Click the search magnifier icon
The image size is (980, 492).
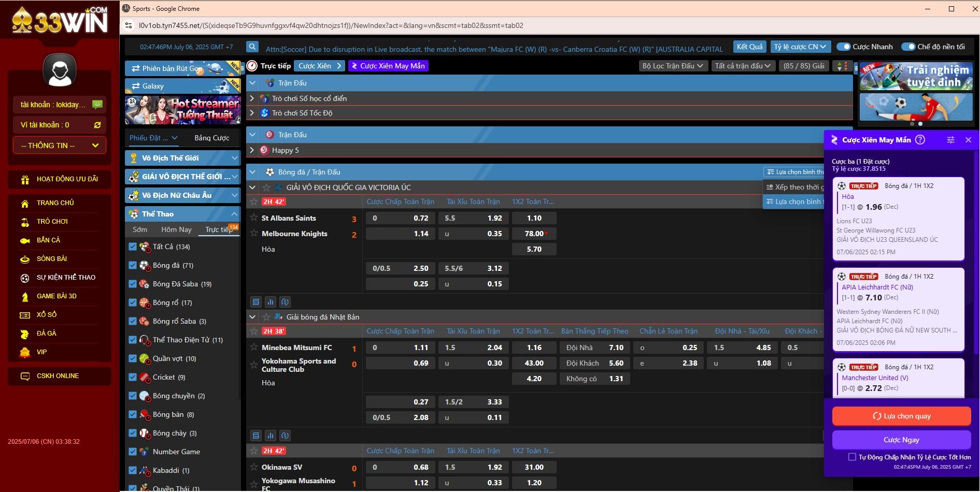click(252, 47)
